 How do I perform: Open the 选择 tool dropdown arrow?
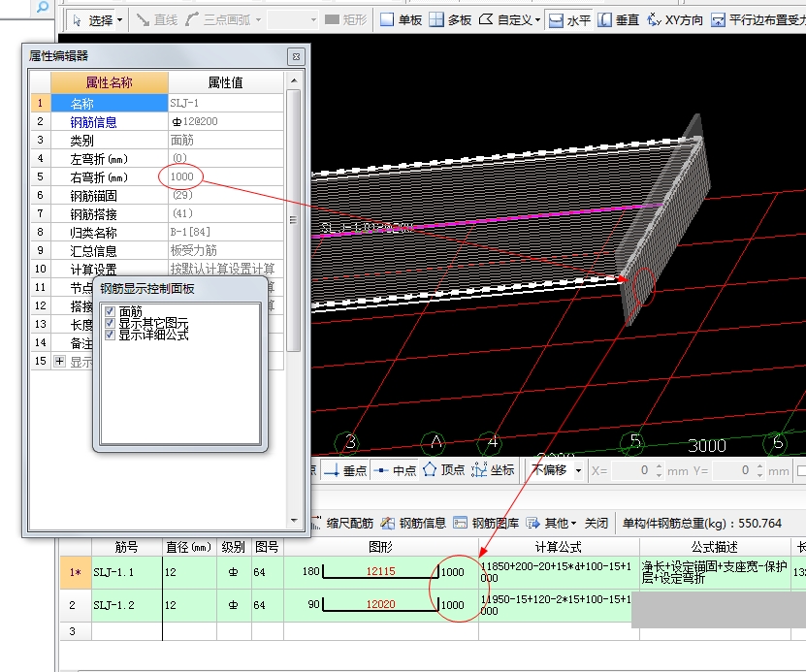tap(119, 20)
